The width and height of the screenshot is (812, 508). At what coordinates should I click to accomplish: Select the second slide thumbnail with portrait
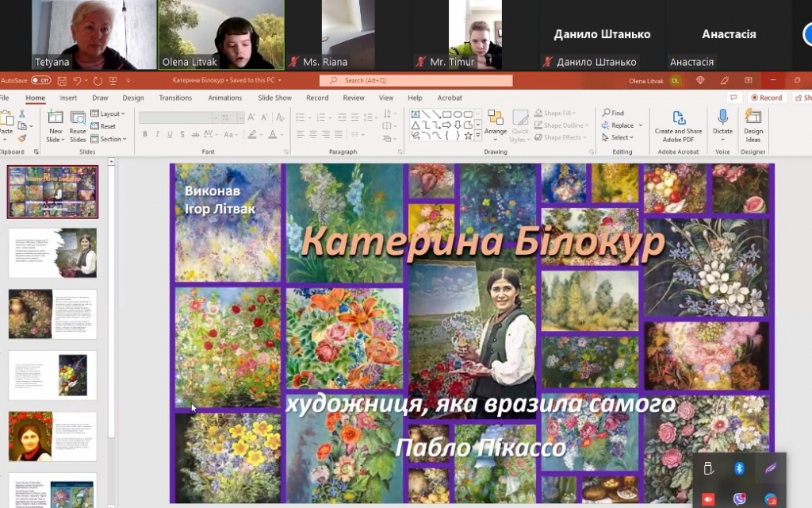tap(52, 253)
